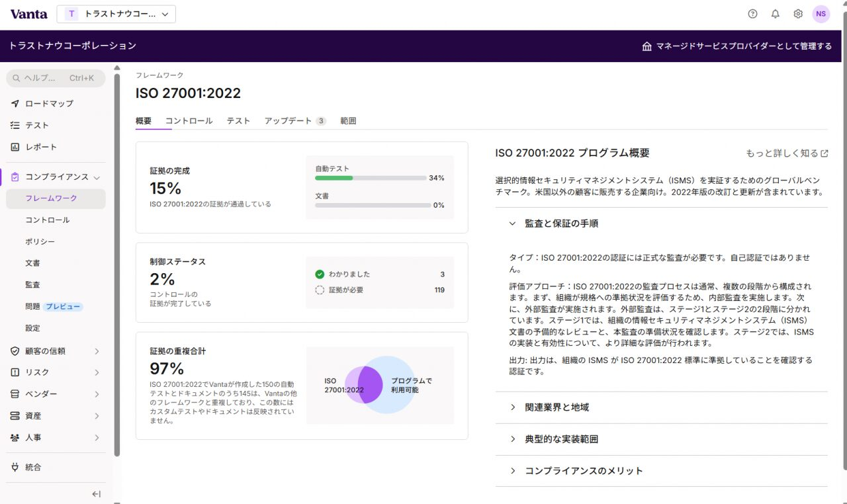Open 監査 in the sidebar
Screen dimensions: 847x504
[x=56, y=285]
